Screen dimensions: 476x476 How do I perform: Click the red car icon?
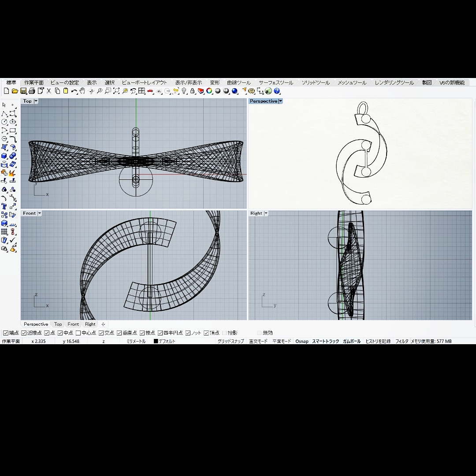point(150,91)
